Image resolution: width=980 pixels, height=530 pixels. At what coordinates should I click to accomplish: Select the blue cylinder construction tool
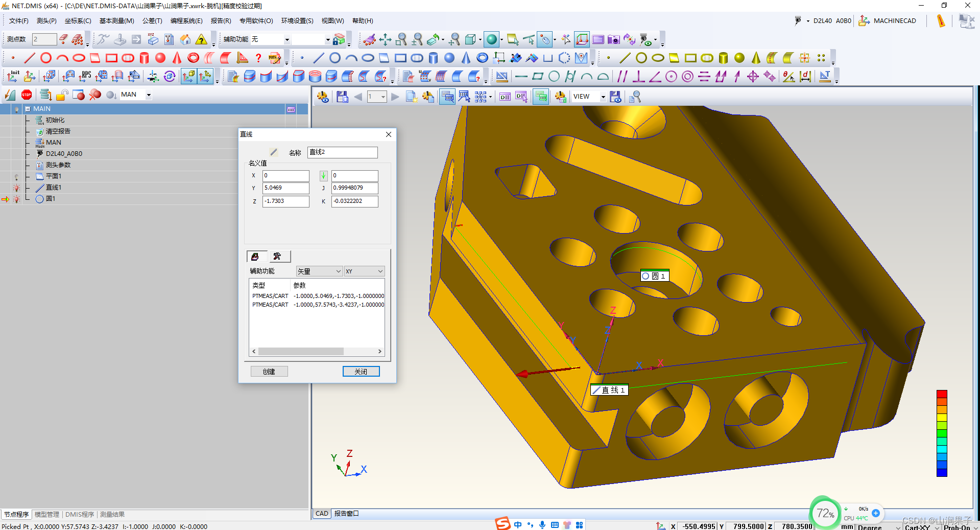point(433,58)
